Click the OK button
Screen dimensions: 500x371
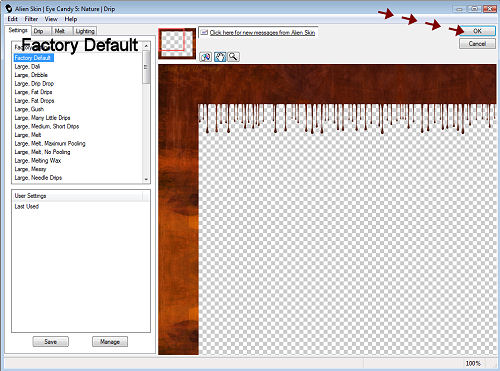pos(477,31)
